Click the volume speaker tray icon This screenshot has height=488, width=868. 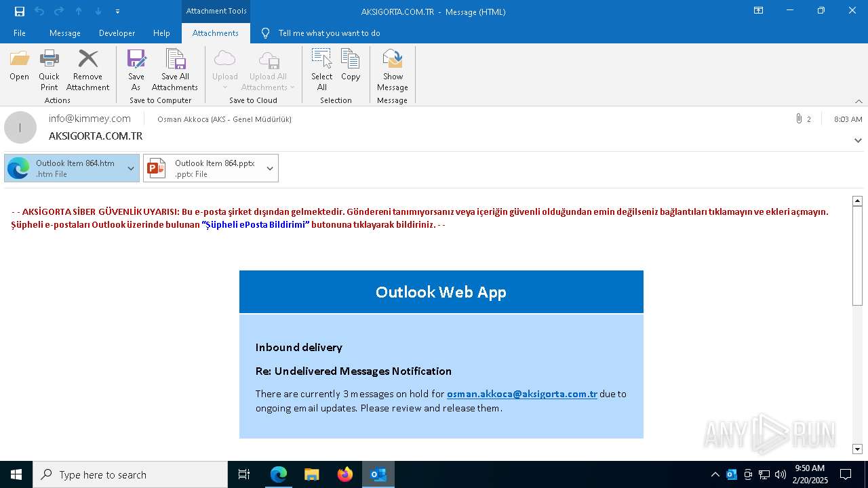781,474
